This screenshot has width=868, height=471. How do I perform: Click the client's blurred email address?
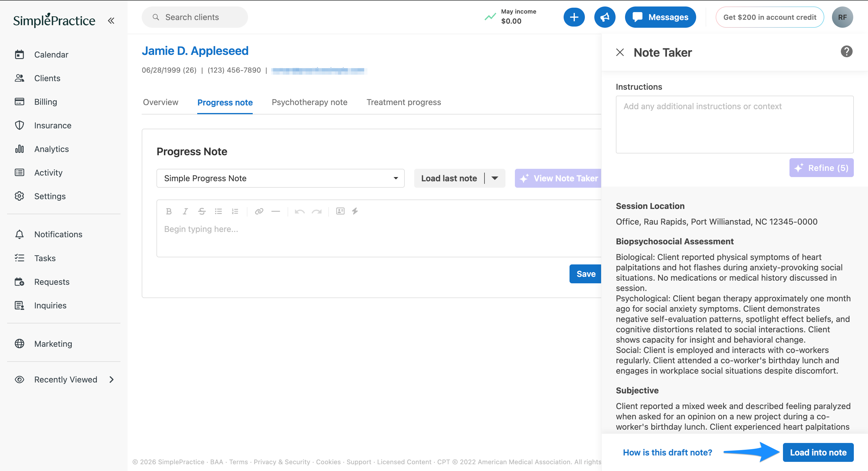(x=319, y=71)
